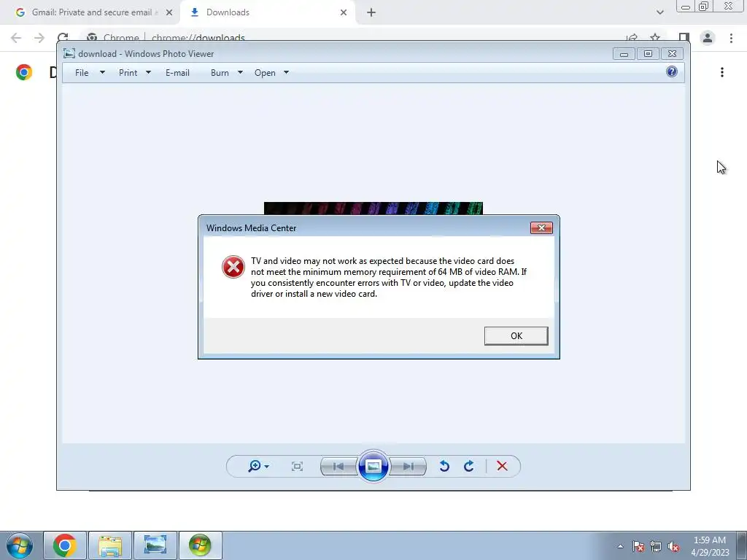This screenshot has width=747, height=560.
Task: Click the fit to window icon
Action: (x=298, y=466)
